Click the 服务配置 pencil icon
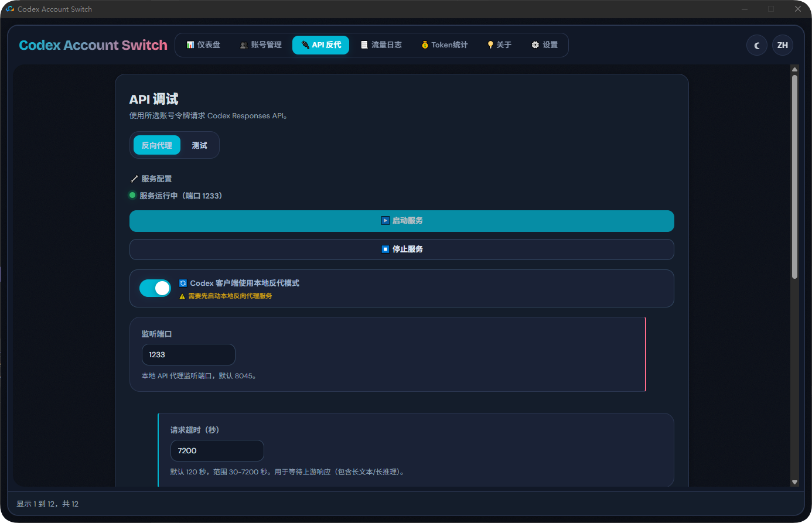The width and height of the screenshot is (812, 523). [133, 179]
